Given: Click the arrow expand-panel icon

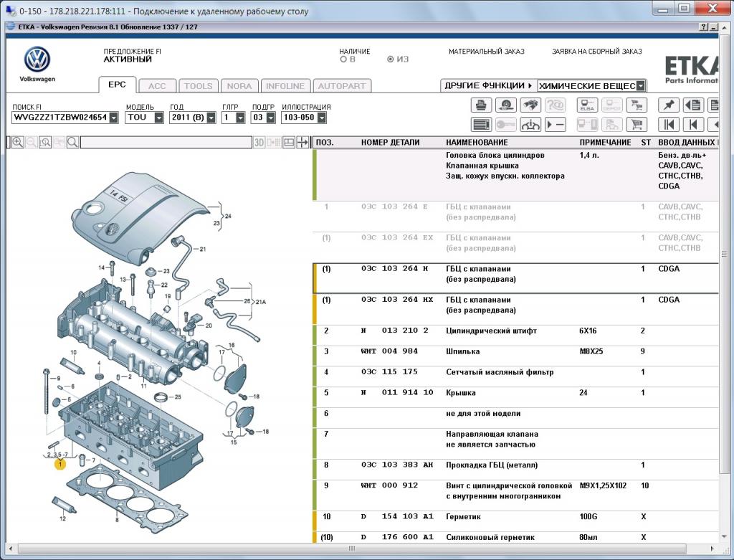Looking at the screenshot, I should (302, 143).
